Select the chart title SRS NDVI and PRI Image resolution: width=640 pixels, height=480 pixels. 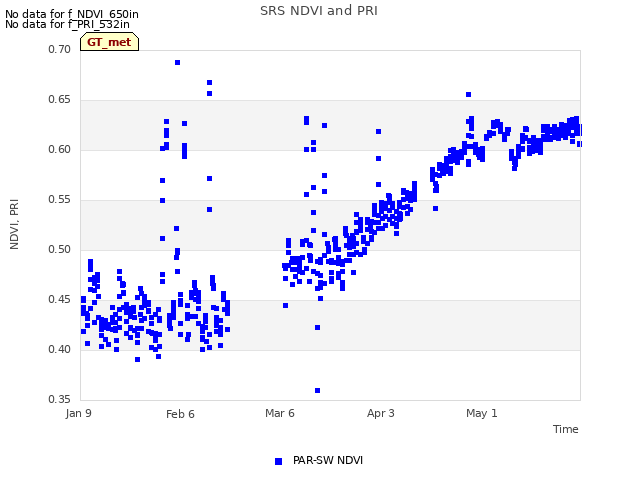pos(319,10)
